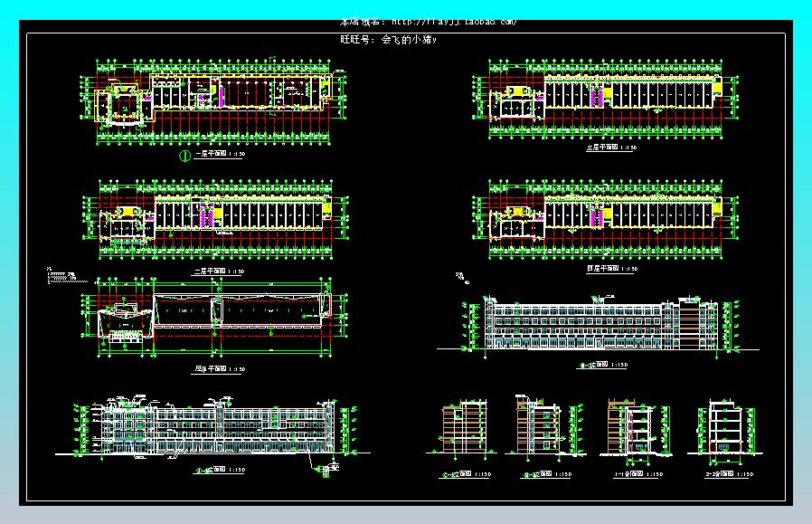
Task: Click the '四层平面图 1:150' drawing title
Action: (611, 269)
